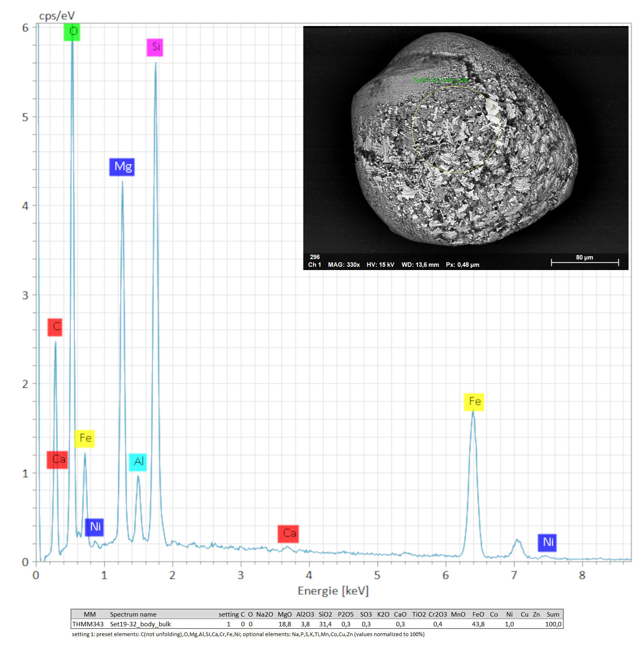Select the SiO2 value 31,4 cell
644x654 pixels.
click(x=325, y=624)
